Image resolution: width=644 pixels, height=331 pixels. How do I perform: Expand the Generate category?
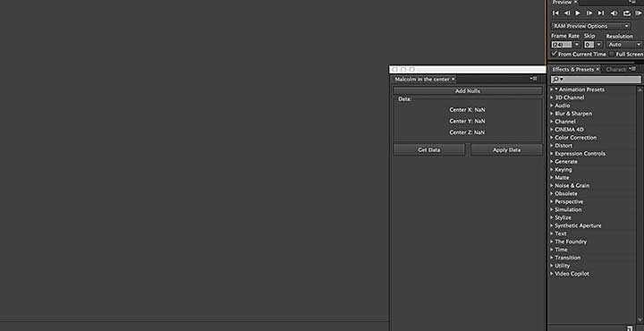pyautogui.click(x=552, y=161)
